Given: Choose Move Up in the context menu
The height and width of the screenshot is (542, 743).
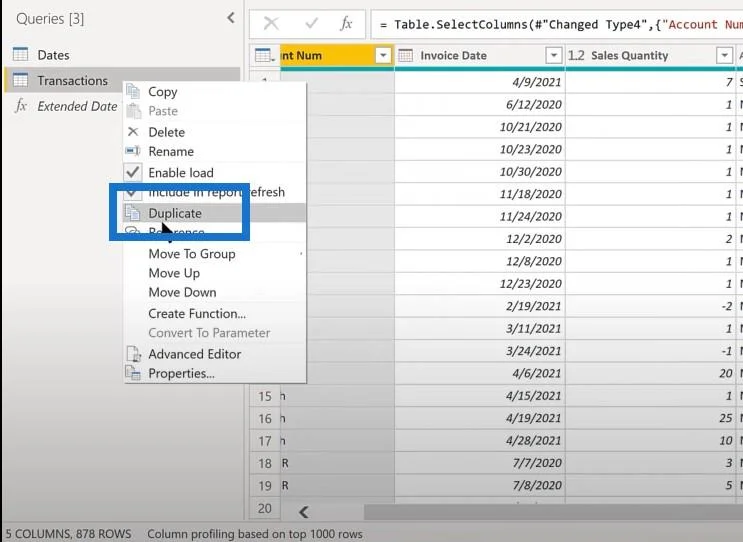Looking at the screenshot, I should click(x=214, y=273).
